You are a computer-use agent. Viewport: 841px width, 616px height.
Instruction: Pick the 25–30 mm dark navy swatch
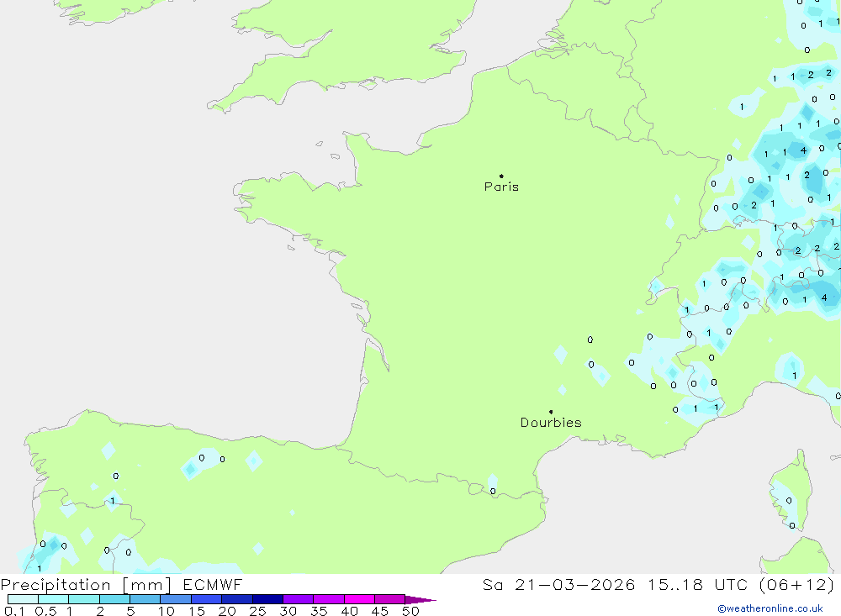point(267,599)
